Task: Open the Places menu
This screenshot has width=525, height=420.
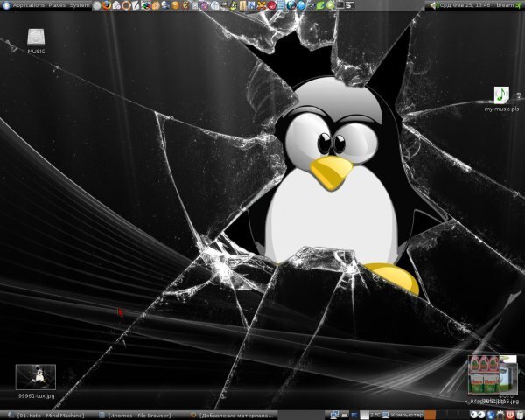Action: pos(57,5)
